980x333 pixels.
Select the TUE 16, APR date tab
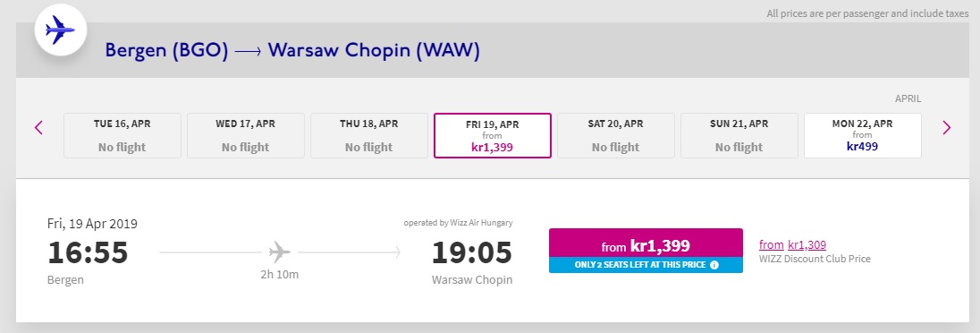pyautogui.click(x=122, y=135)
